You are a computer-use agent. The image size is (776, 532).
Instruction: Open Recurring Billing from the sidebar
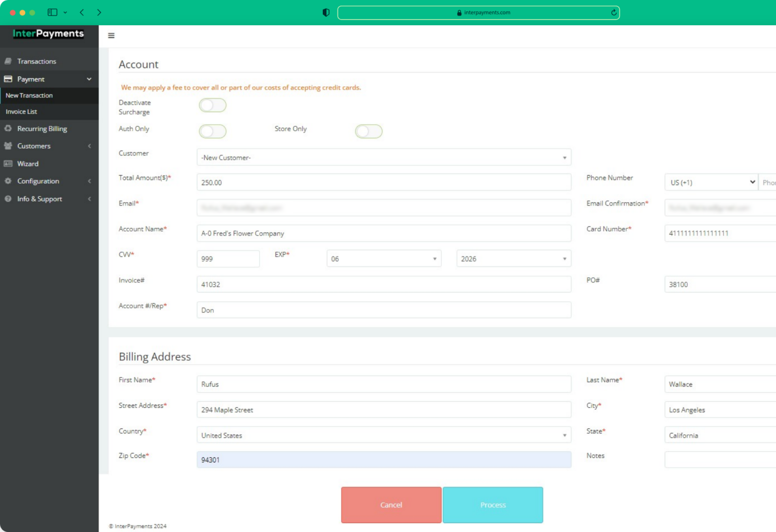42,129
